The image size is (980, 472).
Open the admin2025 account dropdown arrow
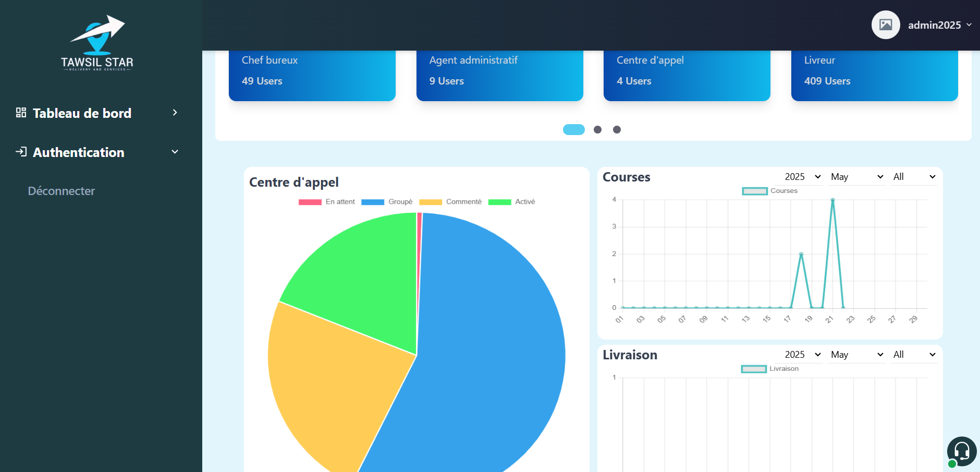coord(969,25)
